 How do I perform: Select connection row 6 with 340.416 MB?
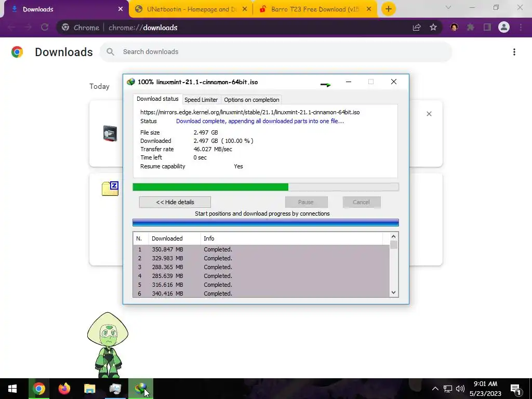(261, 294)
